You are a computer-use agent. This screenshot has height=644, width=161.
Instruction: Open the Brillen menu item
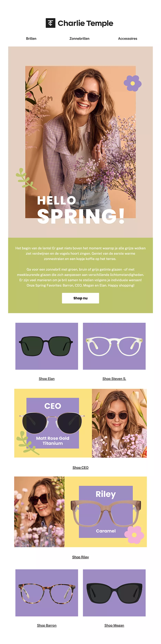click(31, 38)
